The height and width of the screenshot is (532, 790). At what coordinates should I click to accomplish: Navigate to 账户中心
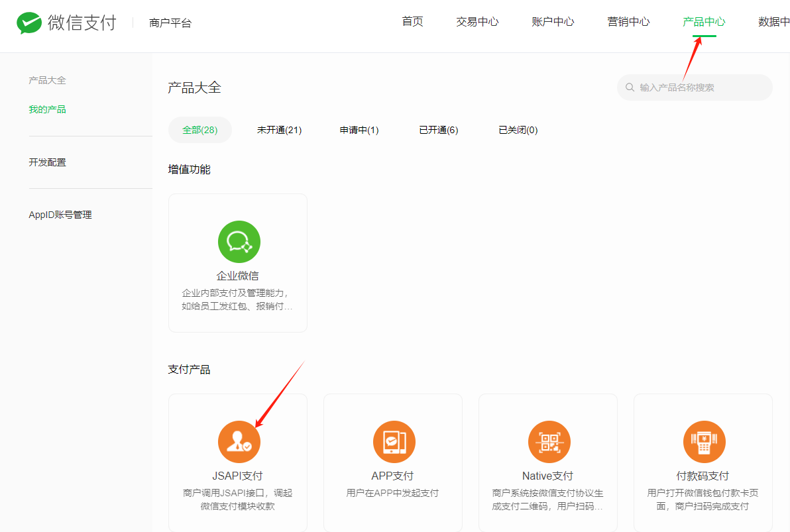553,22
